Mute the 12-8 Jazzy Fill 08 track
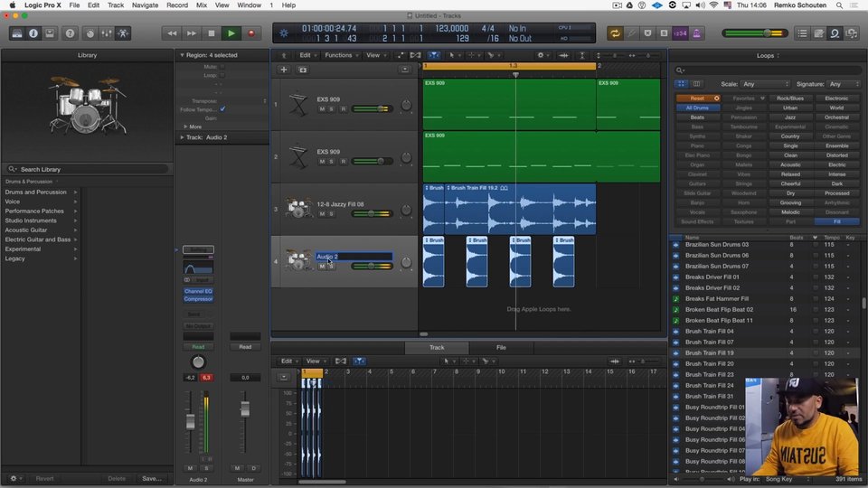Image resolution: width=868 pixels, height=488 pixels. (322, 214)
